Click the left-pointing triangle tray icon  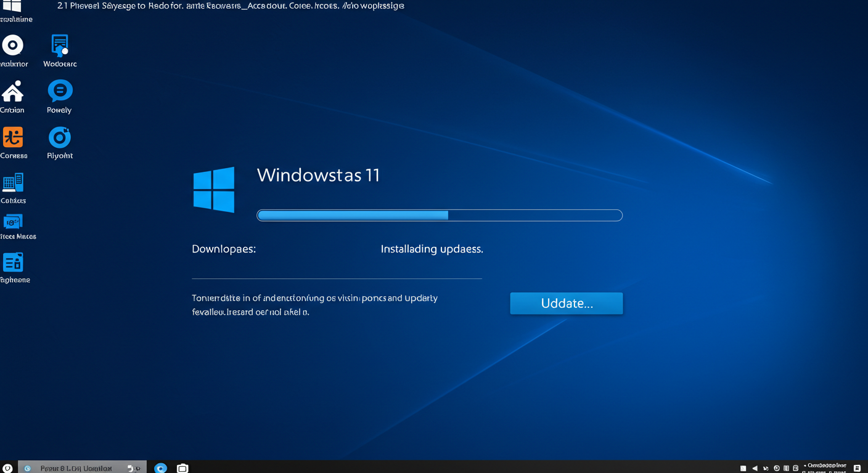(x=755, y=468)
